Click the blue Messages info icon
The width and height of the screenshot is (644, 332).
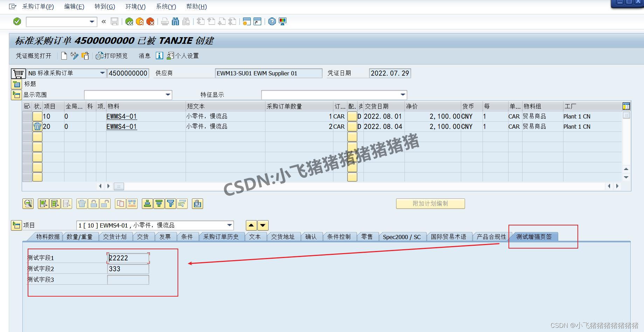[159, 56]
